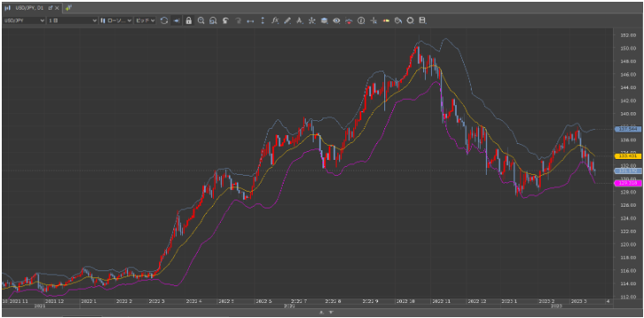Open the candlestick chart type dropdown
This screenshot has width=644, height=318.
tap(117, 20)
